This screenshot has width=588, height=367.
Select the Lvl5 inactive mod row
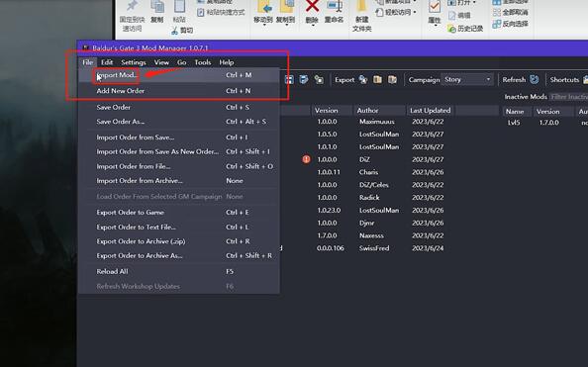545,123
